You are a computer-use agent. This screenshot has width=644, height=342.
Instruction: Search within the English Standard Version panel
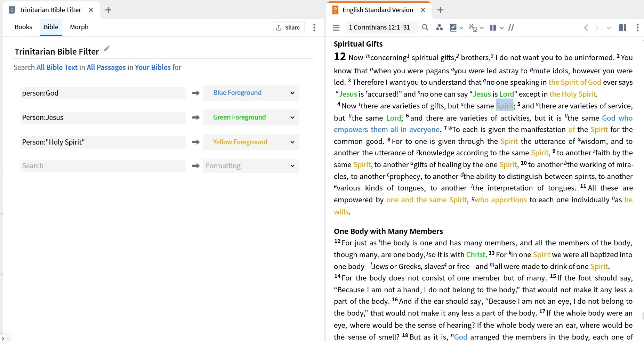(x=425, y=27)
